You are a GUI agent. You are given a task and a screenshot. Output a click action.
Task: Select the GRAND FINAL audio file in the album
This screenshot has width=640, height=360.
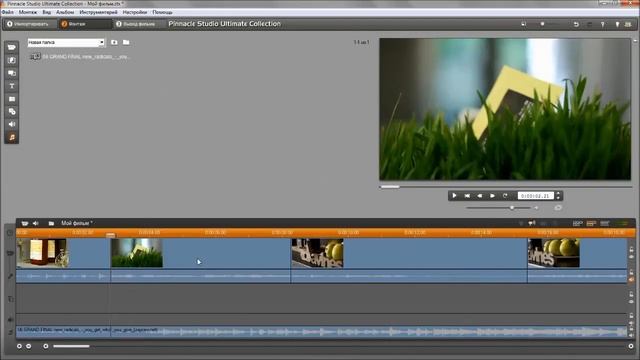tap(81, 57)
